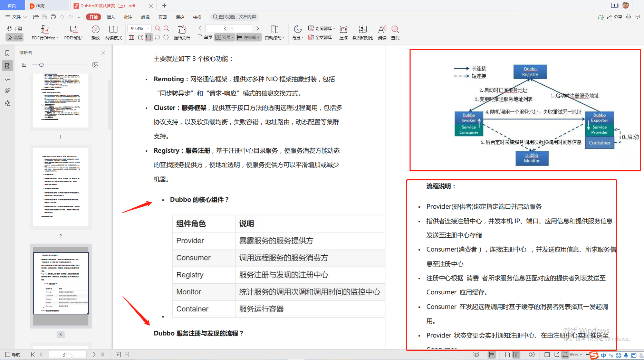Viewport: 644px width, 360px height.
Task: Rotate the document (旋转文档)
Action: click(x=182, y=33)
